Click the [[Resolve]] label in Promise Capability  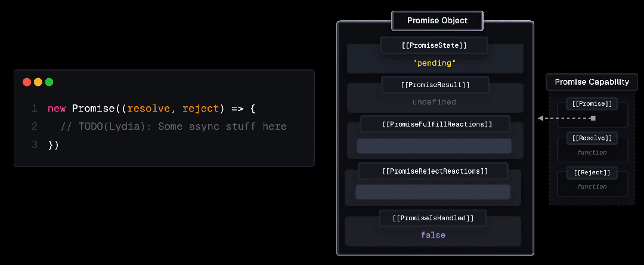(592, 138)
